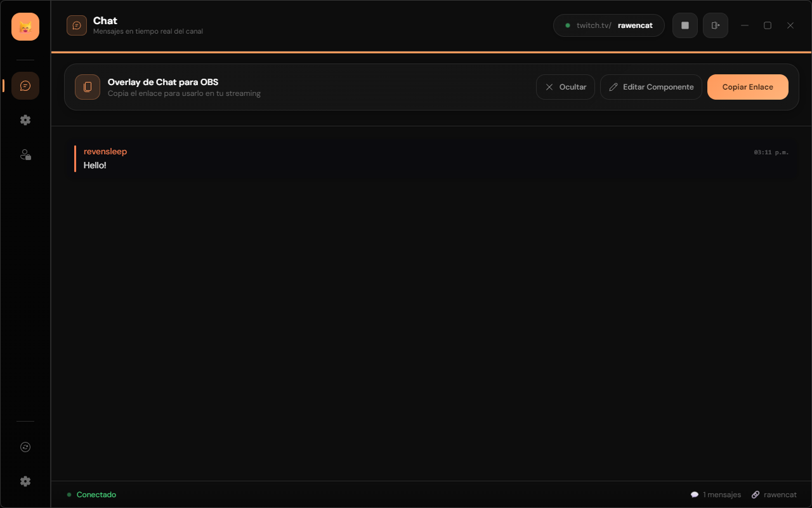Open the Chat section in sidebar
812x508 pixels.
pos(25,86)
